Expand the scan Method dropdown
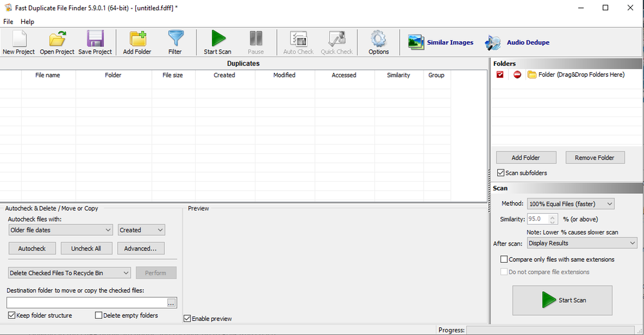This screenshot has height=335, width=644. [571, 204]
